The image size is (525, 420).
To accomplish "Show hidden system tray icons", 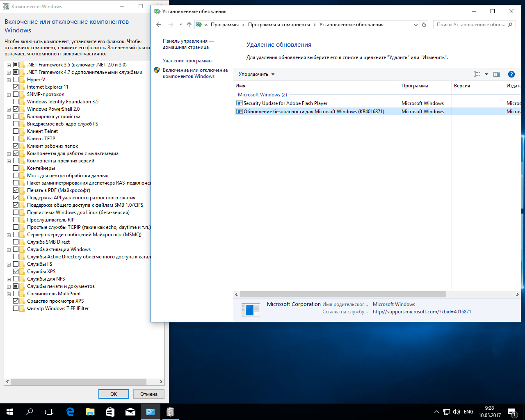I will click(436, 412).
